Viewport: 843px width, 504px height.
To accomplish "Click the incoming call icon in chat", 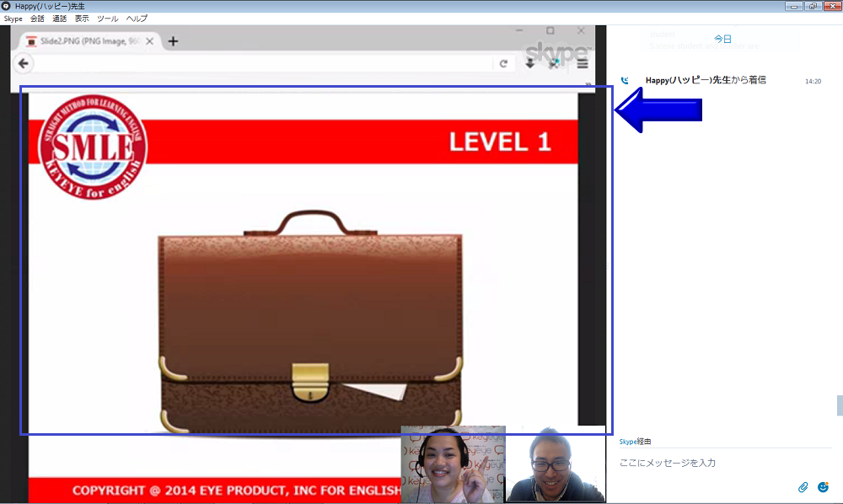I will [x=625, y=81].
